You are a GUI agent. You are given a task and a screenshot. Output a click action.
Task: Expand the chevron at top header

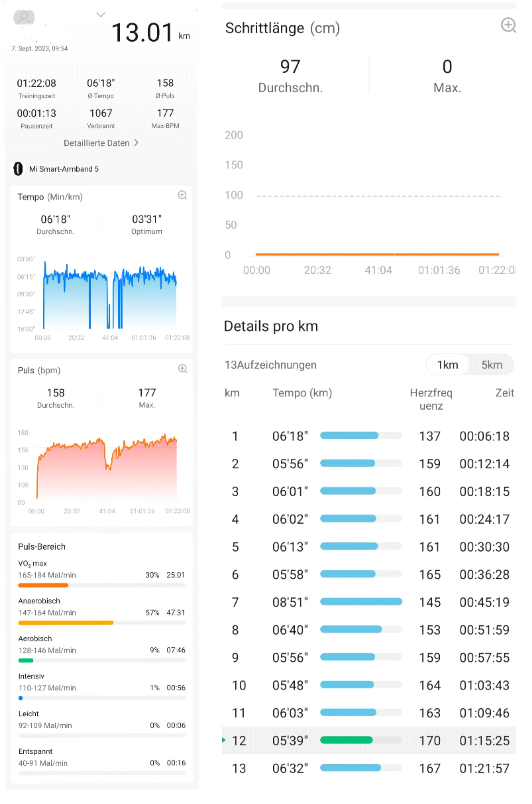[x=101, y=15]
